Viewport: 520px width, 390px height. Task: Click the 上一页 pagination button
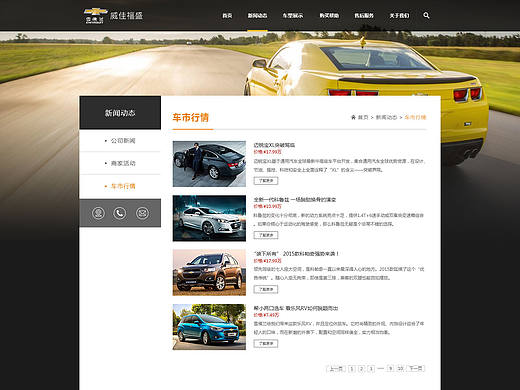coord(336,369)
